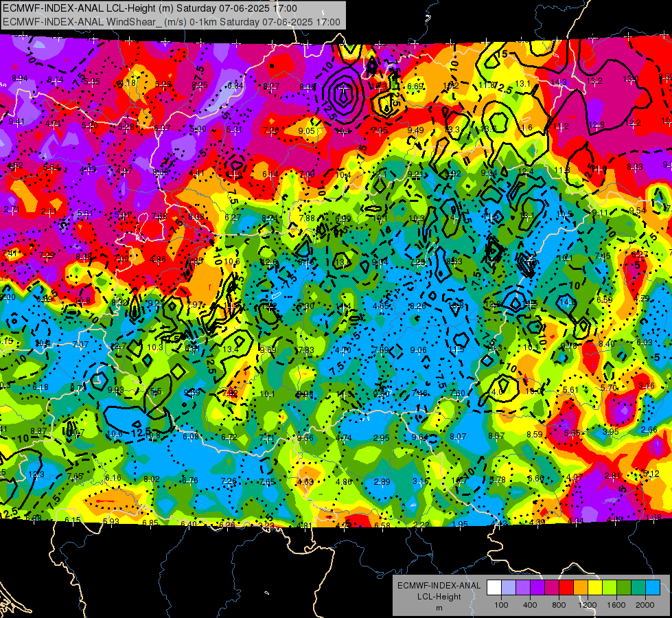
Task: Click 'ECMWF-INDEX-ANAL' text inside the legend box
Action: point(439,586)
